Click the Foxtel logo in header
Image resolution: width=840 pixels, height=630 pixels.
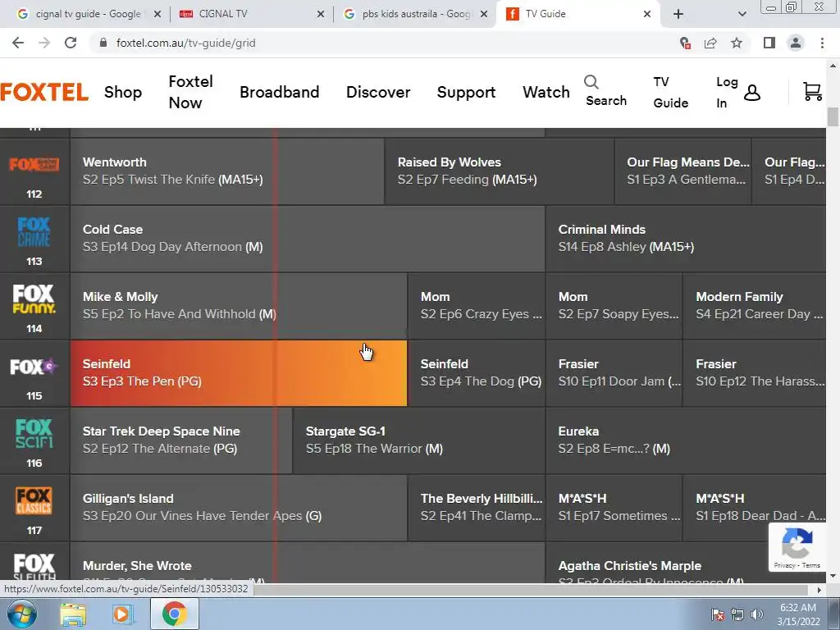pos(44,92)
